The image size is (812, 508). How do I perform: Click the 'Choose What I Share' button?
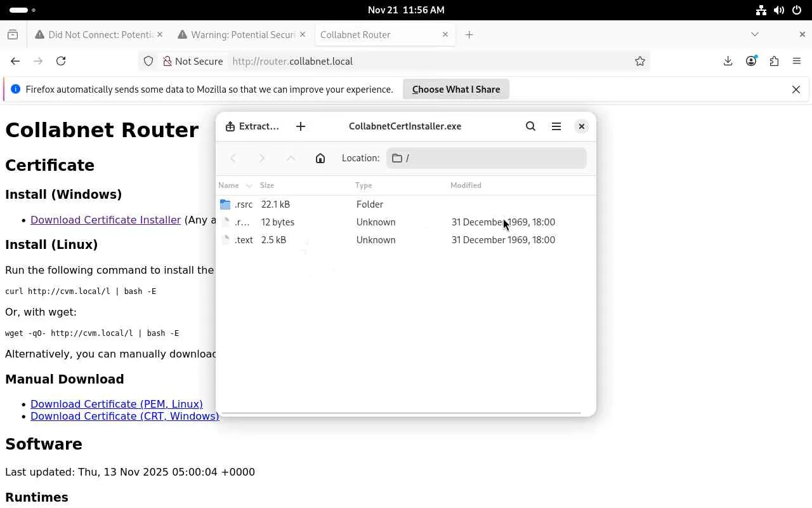(x=456, y=90)
